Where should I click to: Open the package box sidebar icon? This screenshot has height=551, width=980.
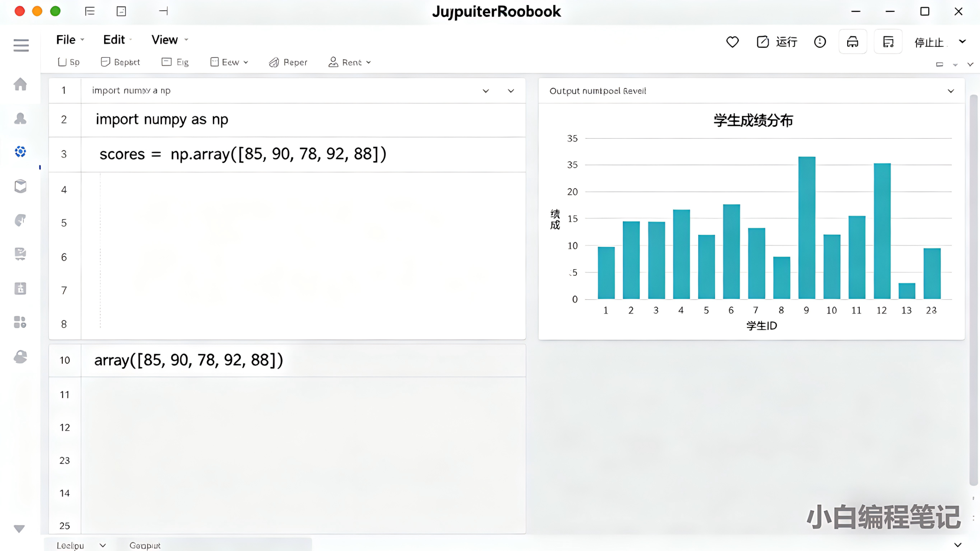20,186
